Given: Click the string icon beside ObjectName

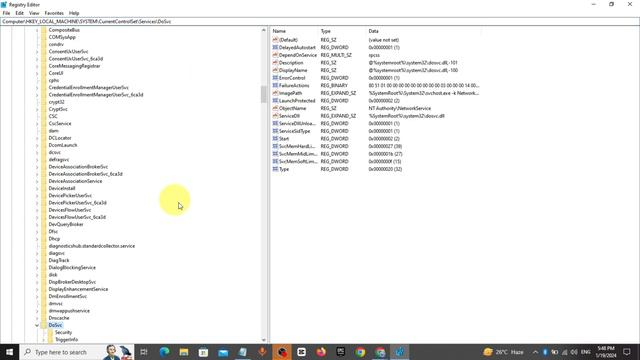Looking at the screenshot, I should [275, 108].
